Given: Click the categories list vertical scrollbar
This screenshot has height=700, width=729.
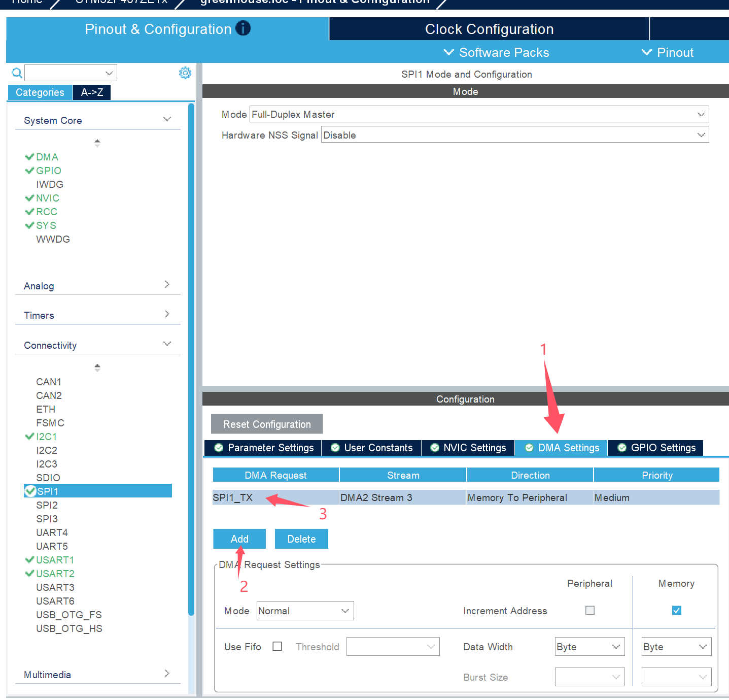Looking at the screenshot, I should point(191,355).
